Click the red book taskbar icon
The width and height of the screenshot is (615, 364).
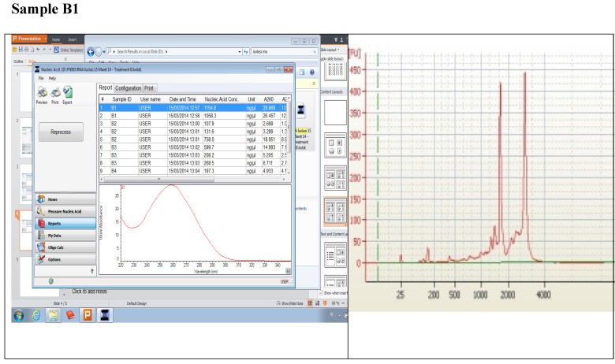pyautogui.click(x=70, y=315)
